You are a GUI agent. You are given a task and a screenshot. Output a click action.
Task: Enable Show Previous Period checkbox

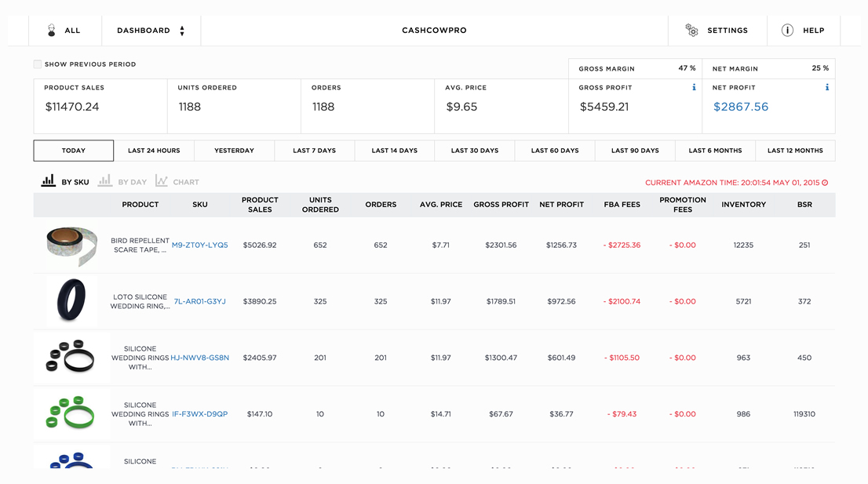[x=38, y=64]
